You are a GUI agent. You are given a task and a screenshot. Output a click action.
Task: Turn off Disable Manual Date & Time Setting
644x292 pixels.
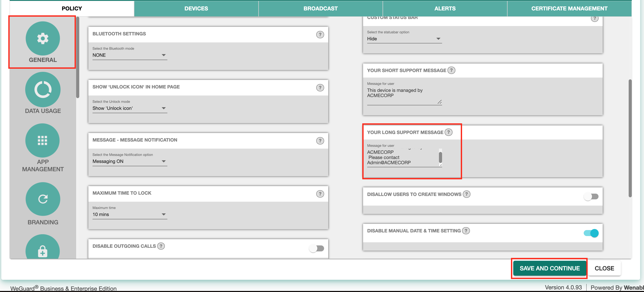591,233
